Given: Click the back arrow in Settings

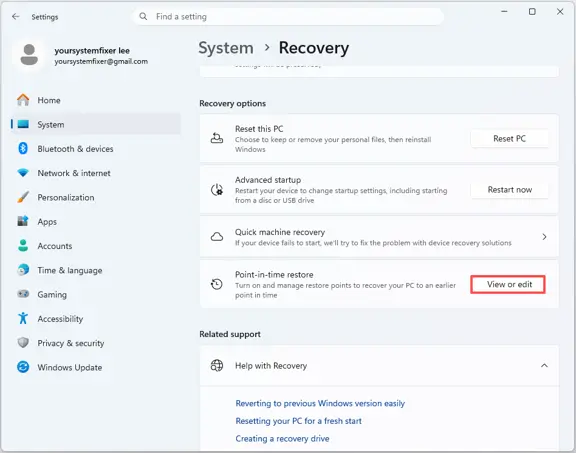Looking at the screenshot, I should point(15,17).
